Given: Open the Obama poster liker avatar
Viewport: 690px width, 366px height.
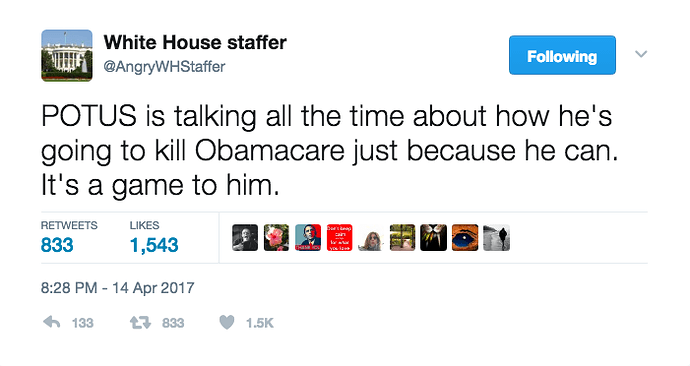Looking at the screenshot, I should click(308, 238).
